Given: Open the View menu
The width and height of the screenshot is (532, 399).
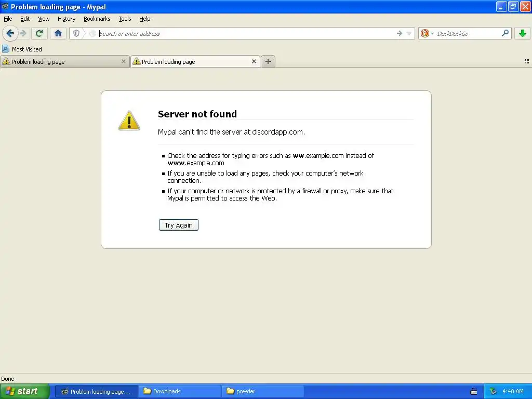Looking at the screenshot, I should coord(44,19).
